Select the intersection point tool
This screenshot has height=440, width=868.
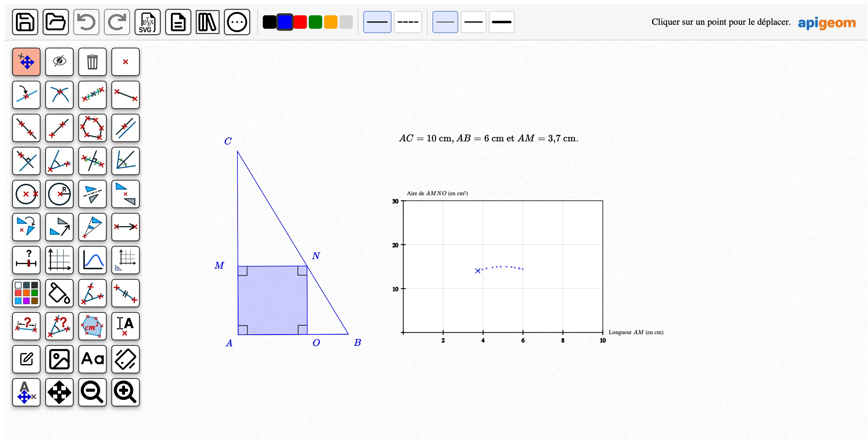[59, 95]
